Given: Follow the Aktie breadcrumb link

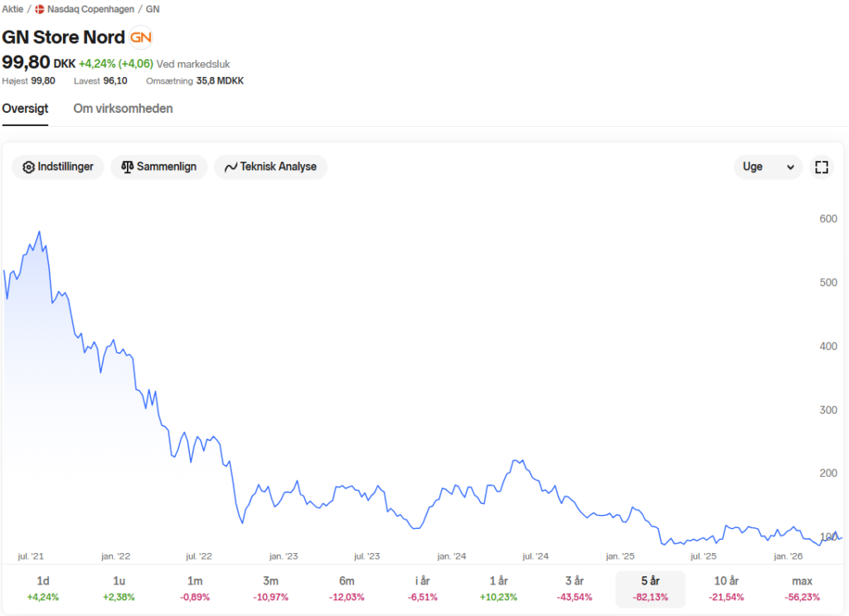Looking at the screenshot, I should coord(12,9).
